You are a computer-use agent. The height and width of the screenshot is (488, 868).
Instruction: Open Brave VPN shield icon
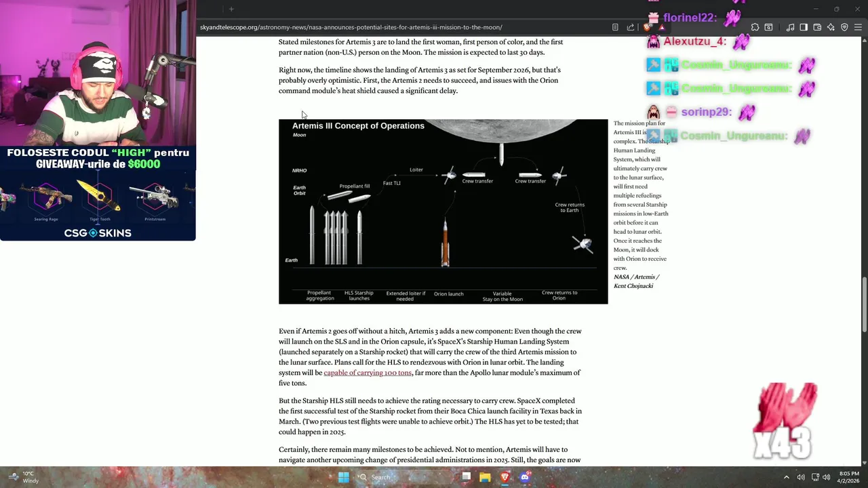click(844, 27)
